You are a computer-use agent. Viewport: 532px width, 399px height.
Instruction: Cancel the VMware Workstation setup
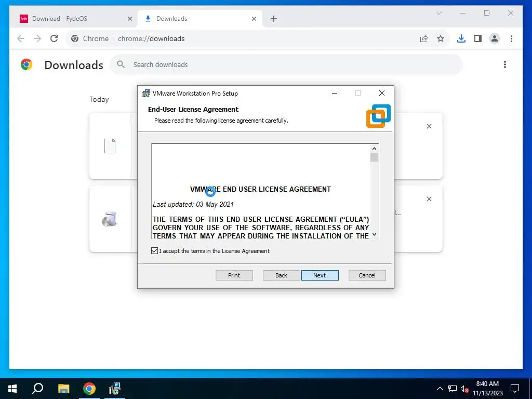pyautogui.click(x=367, y=275)
